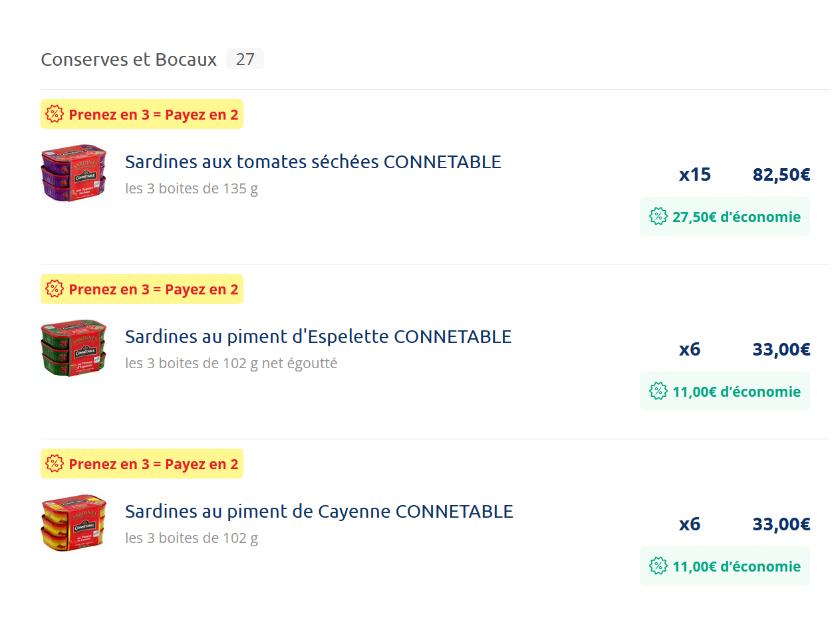836x644 pixels.
Task: Open Sardines au piment d'Espelette CONNETABLE product
Action: click(318, 337)
